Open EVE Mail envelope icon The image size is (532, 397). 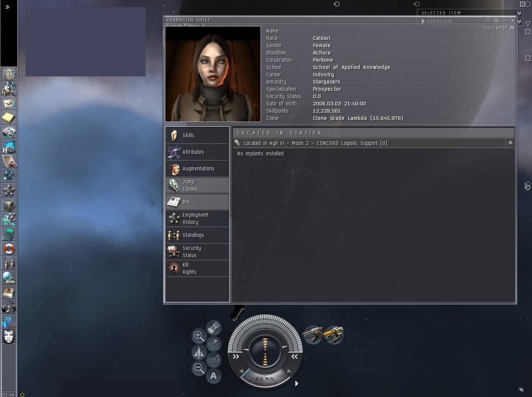(9, 103)
